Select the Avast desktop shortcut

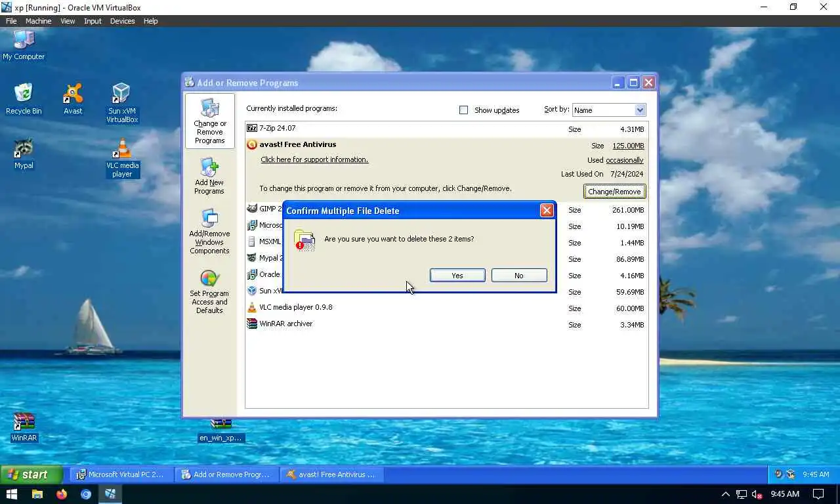[x=73, y=99]
